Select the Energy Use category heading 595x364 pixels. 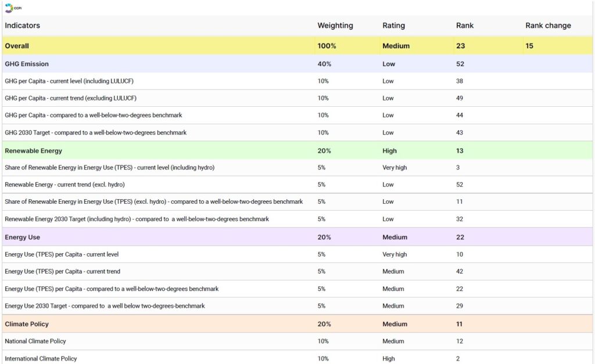22,237
